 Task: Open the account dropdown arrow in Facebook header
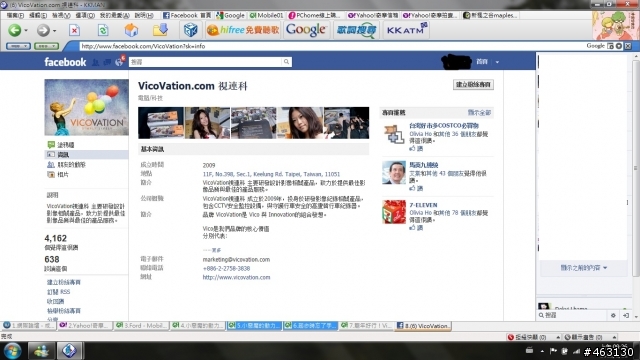coord(497,62)
